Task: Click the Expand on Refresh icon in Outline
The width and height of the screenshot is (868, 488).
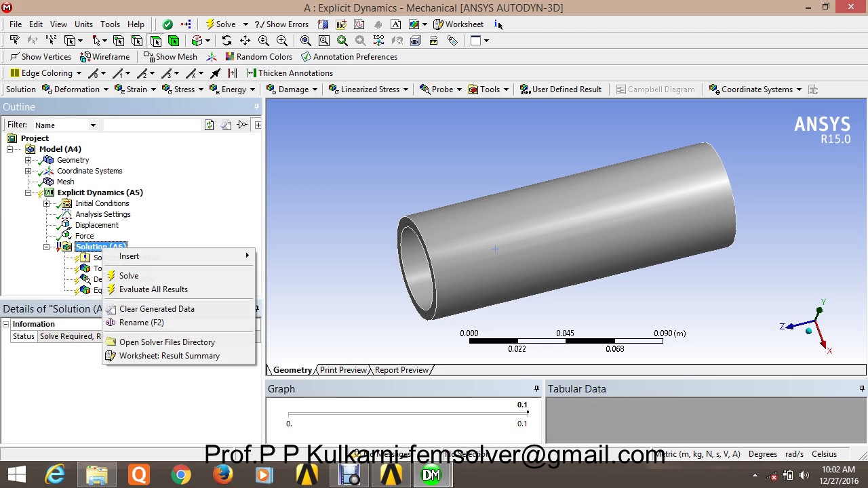Action: point(258,125)
